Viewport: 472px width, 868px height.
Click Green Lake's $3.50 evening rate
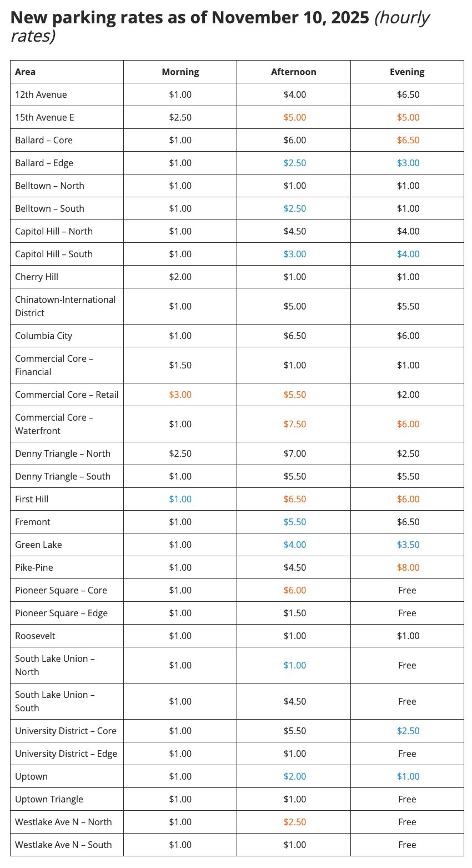(408, 545)
